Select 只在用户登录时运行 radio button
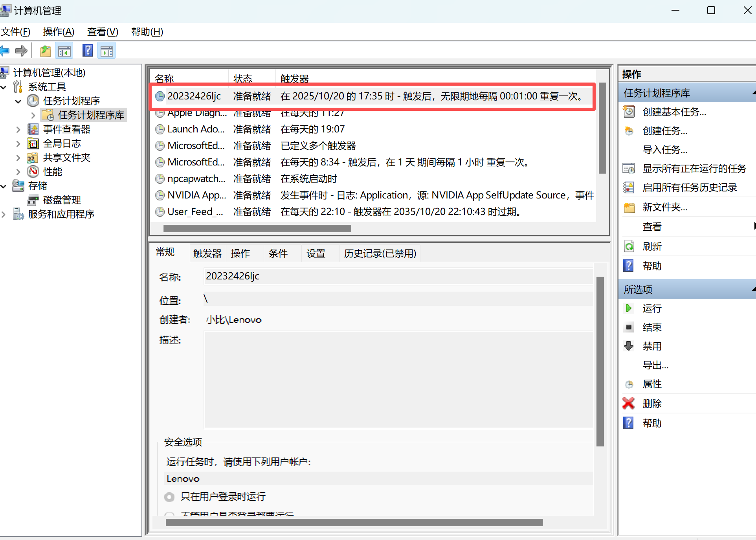Image resolution: width=756 pixels, height=540 pixels. [169, 497]
